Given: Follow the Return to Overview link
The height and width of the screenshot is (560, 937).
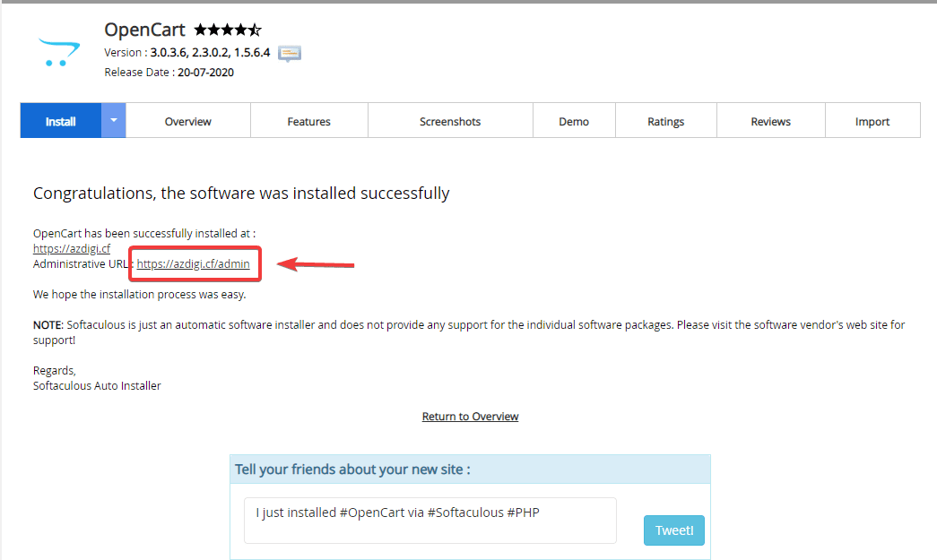Looking at the screenshot, I should point(470,416).
